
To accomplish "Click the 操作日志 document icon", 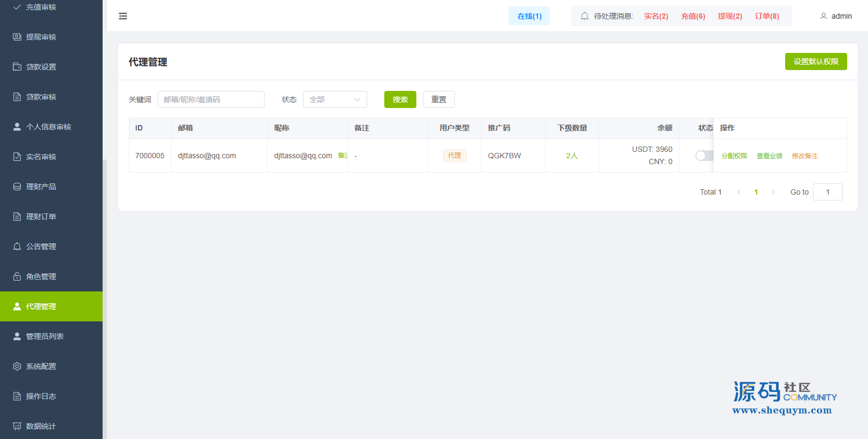I will pos(17,396).
